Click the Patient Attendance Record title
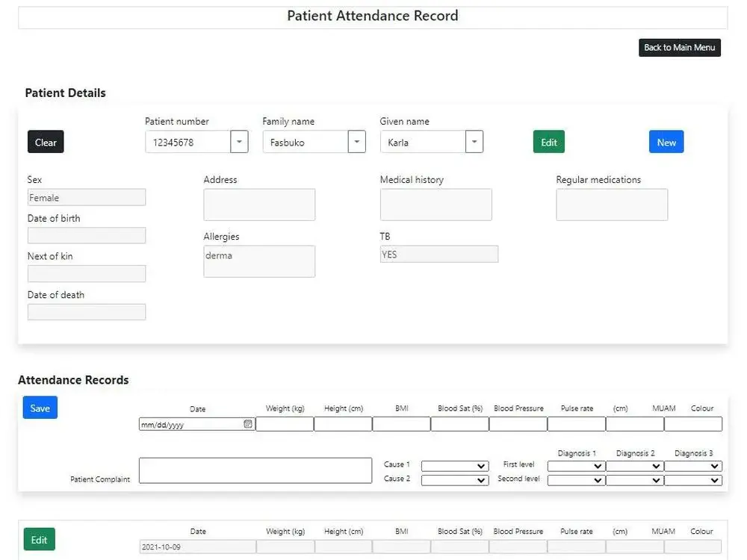747x560 pixels. pyautogui.click(x=373, y=16)
